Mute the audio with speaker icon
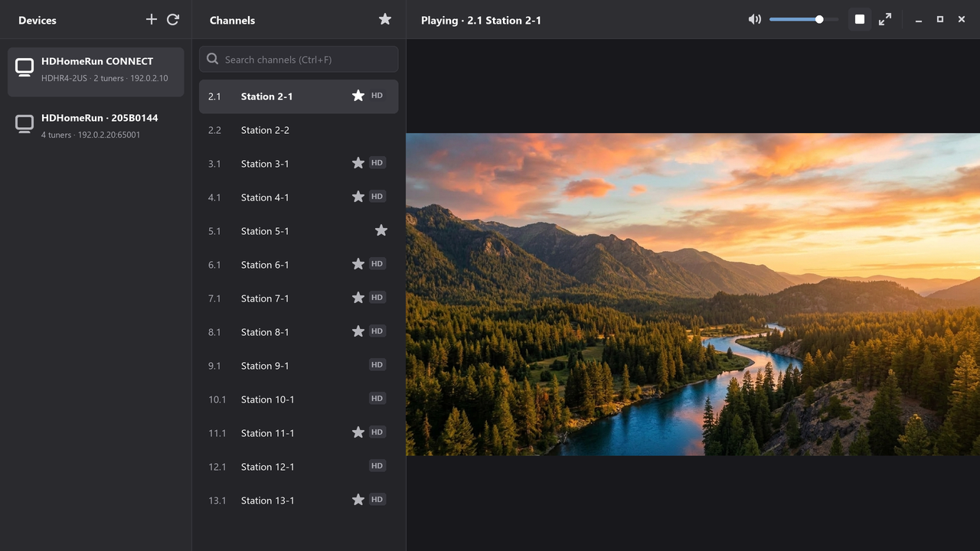The width and height of the screenshot is (980, 551). 754,19
